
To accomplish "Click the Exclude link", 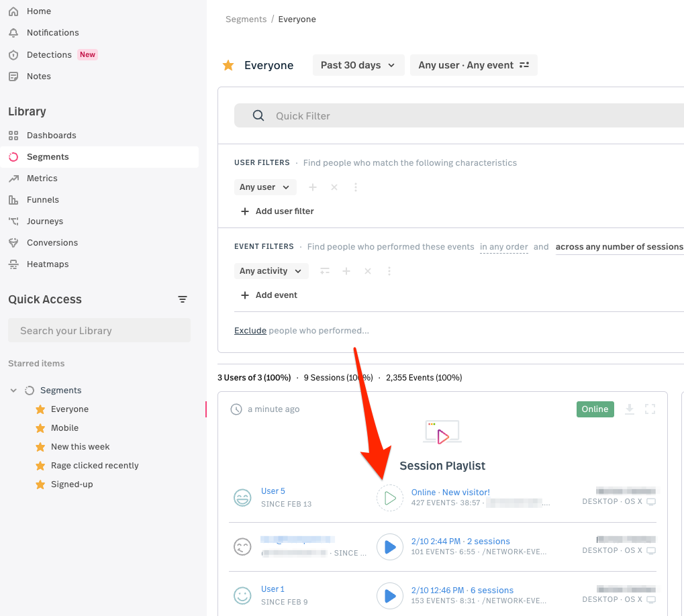I will pyautogui.click(x=250, y=331).
